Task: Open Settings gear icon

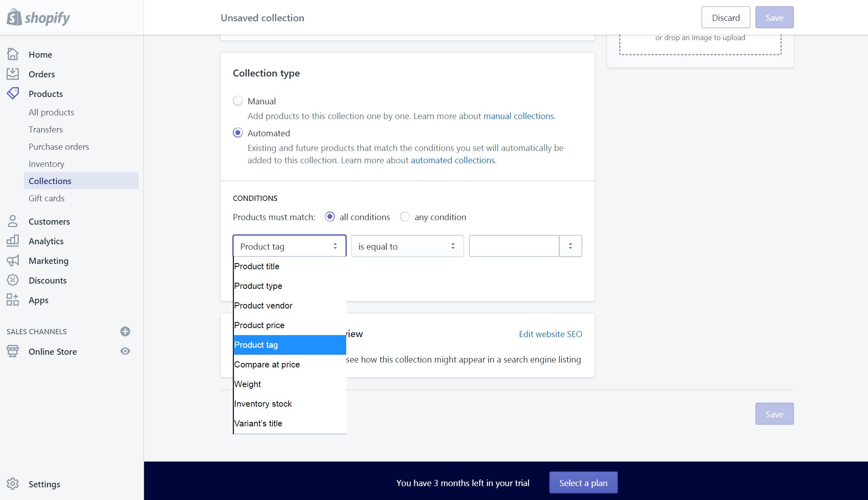Action: click(x=13, y=484)
